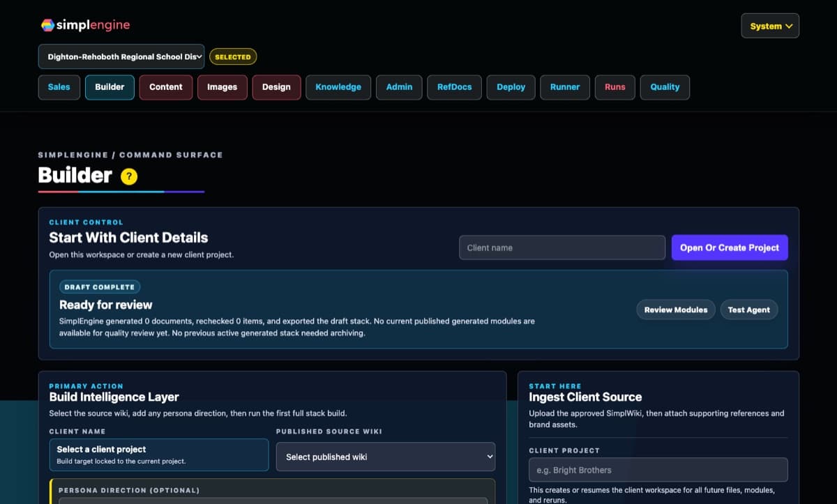
Task: Go to the Quality tab
Action: pos(665,87)
